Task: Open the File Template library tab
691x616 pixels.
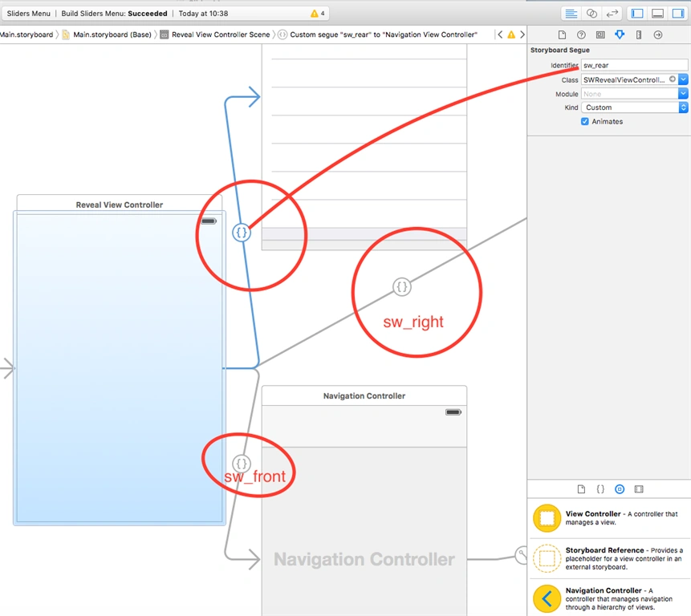Action: click(581, 489)
